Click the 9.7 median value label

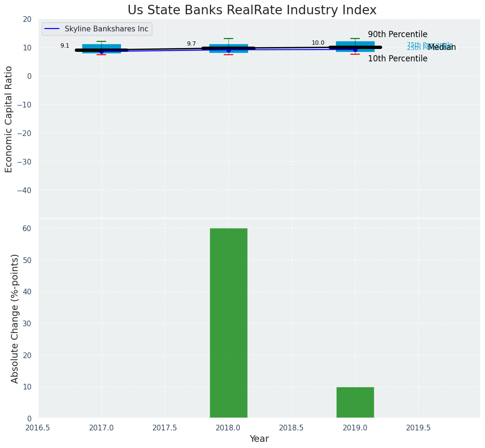(x=191, y=44)
